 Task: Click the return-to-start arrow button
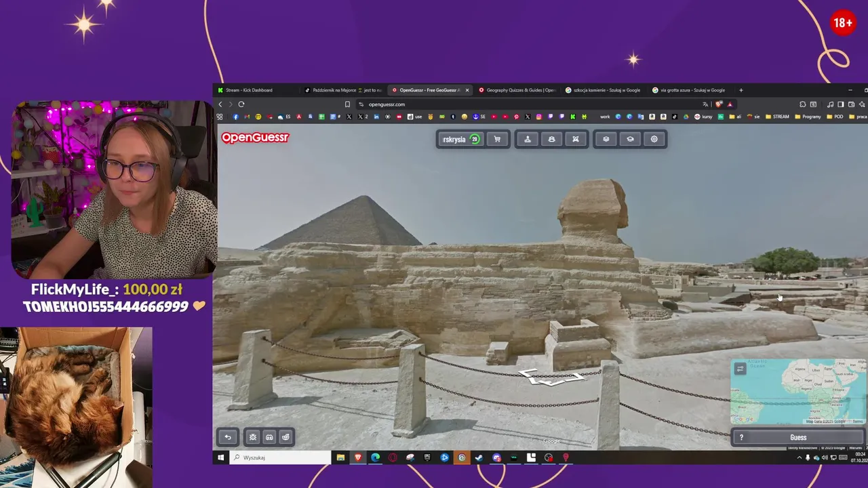click(x=228, y=437)
